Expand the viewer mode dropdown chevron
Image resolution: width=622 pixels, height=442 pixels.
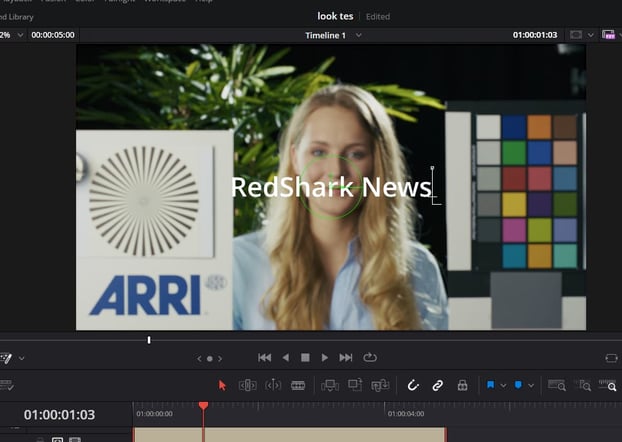(591, 35)
